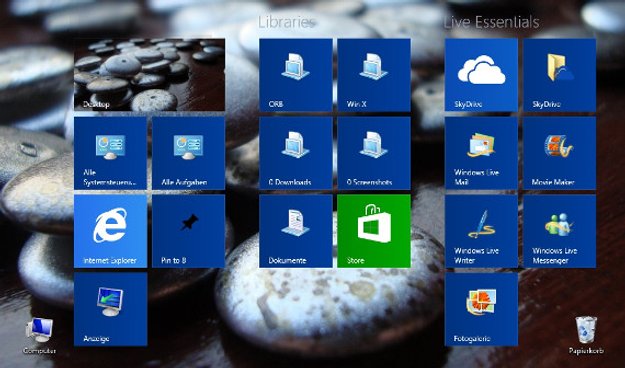This screenshot has width=625, height=368.
Task: Open the ORB library tile
Action: (296, 75)
